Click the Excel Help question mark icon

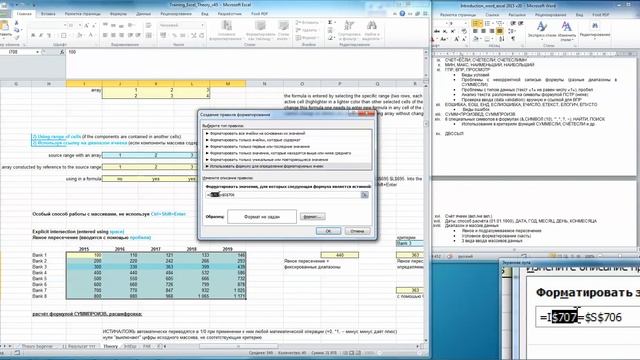(402, 13)
